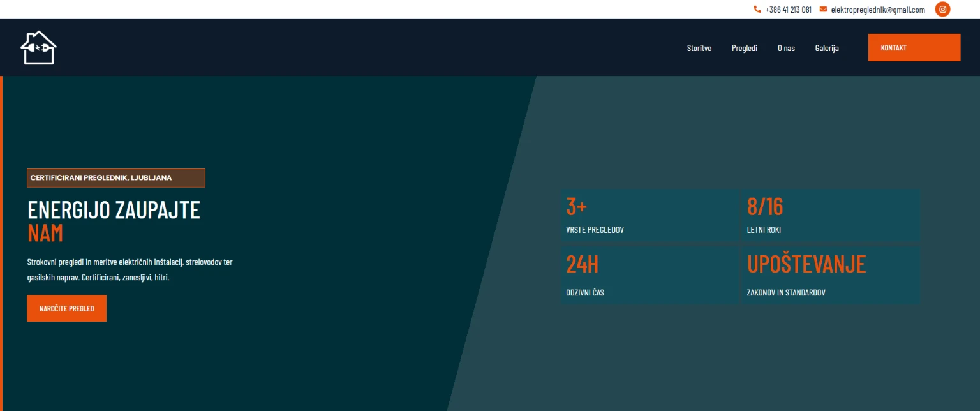This screenshot has width=980, height=411.
Task: Select the 3+ Vrste pregledov card
Action: pyautogui.click(x=649, y=215)
